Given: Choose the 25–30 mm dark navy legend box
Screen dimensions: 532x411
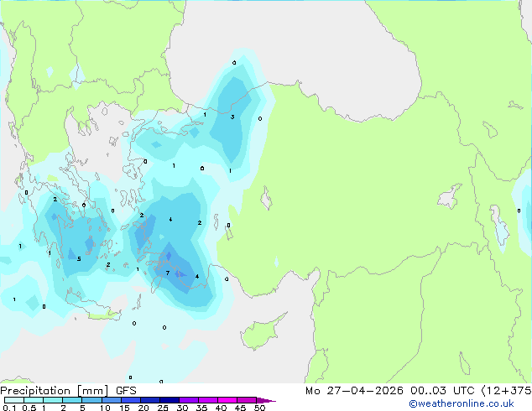Looking at the screenshot, I should tap(169, 400).
